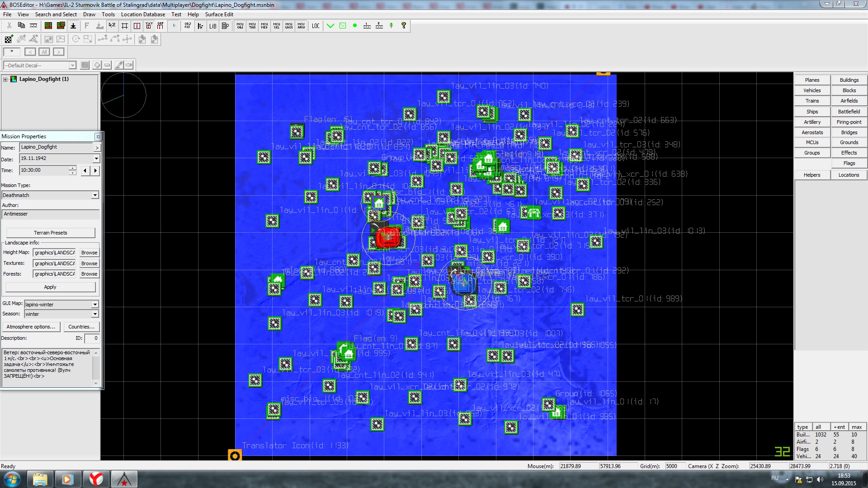The width and height of the screenshot is (868, 488).
Task: Click the Time right arrow button
Action: pos(95,170)
